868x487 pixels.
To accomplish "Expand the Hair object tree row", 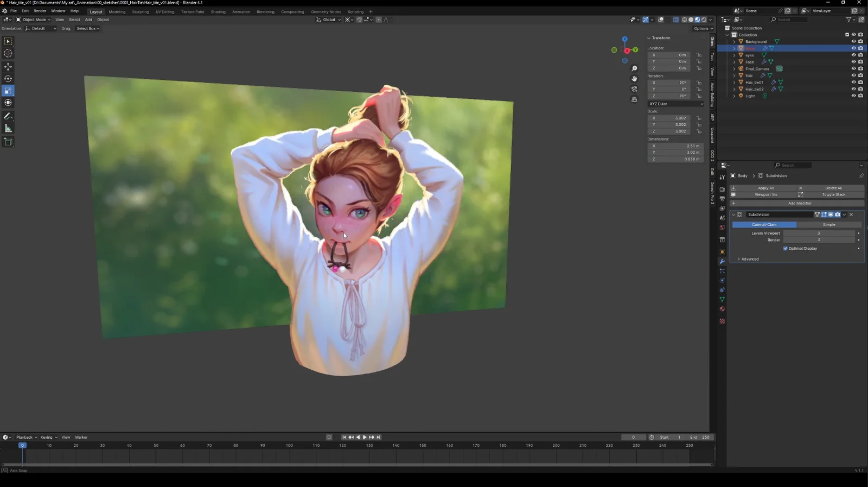I will pyautogui.click(x=735, y=75).
